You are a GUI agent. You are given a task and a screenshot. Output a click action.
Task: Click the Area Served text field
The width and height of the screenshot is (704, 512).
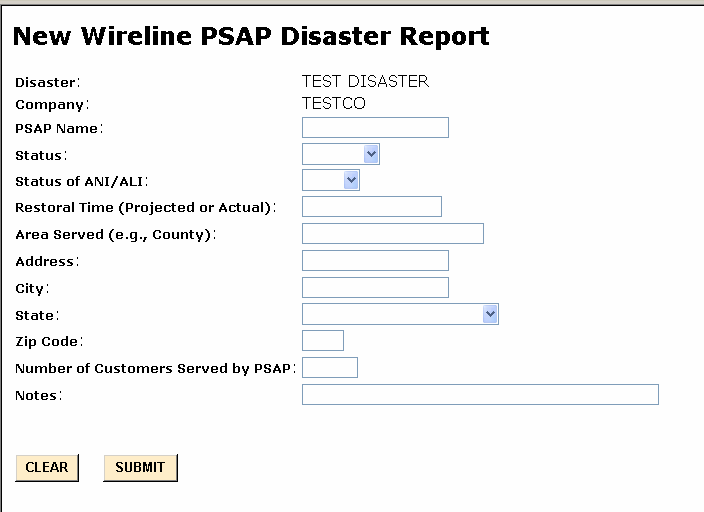coord(392,233)
